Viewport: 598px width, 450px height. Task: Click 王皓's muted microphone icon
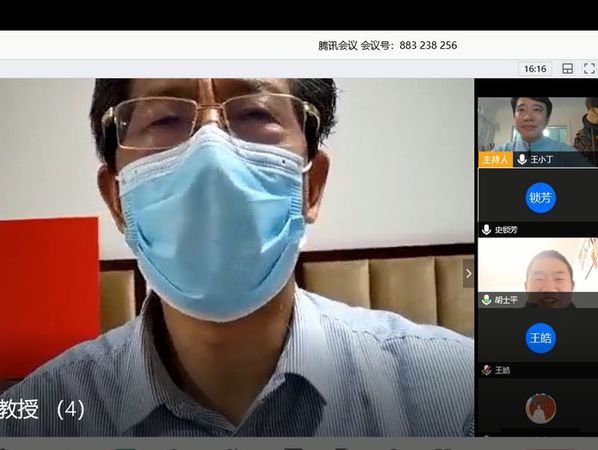(x=486, y=370)
